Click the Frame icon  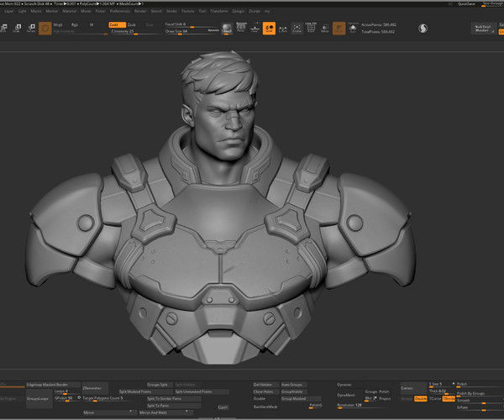[297, 29]
